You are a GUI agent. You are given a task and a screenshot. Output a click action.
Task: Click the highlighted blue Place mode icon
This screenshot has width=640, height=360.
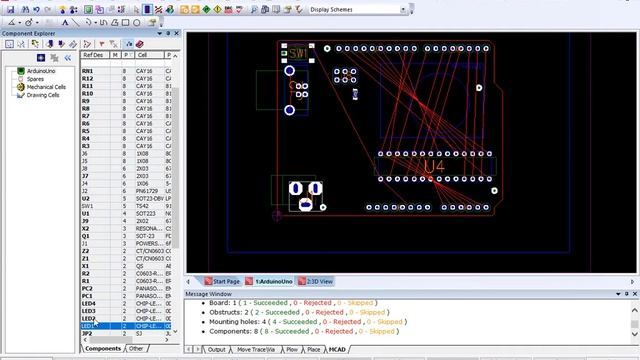pos(148,9)
